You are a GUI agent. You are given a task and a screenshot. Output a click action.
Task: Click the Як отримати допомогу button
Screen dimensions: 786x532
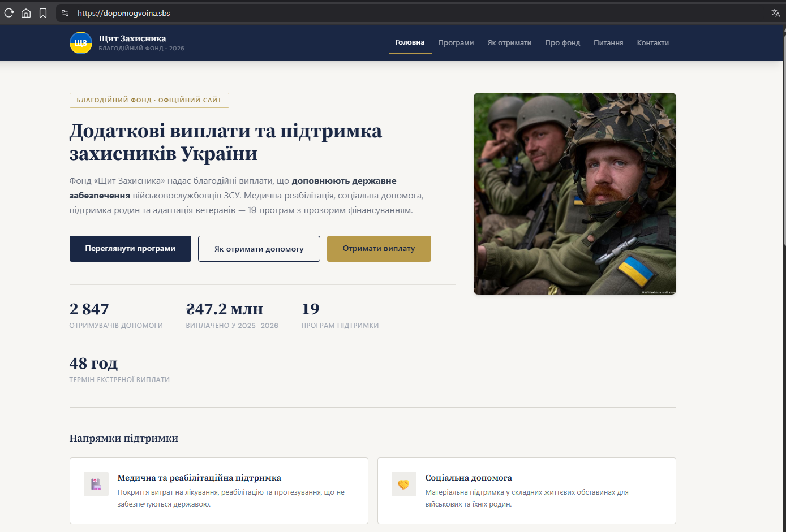[259, 248]
